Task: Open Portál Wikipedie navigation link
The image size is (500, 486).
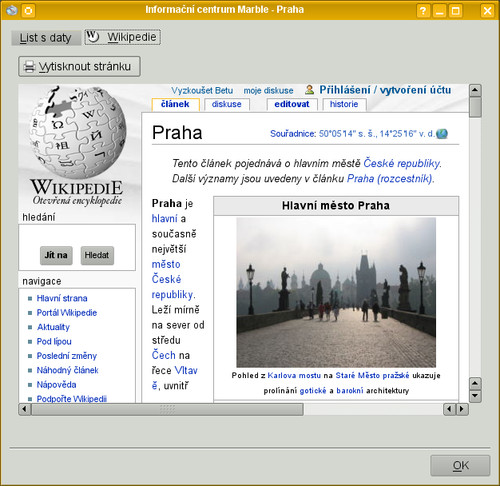Action: click(67, 313)
